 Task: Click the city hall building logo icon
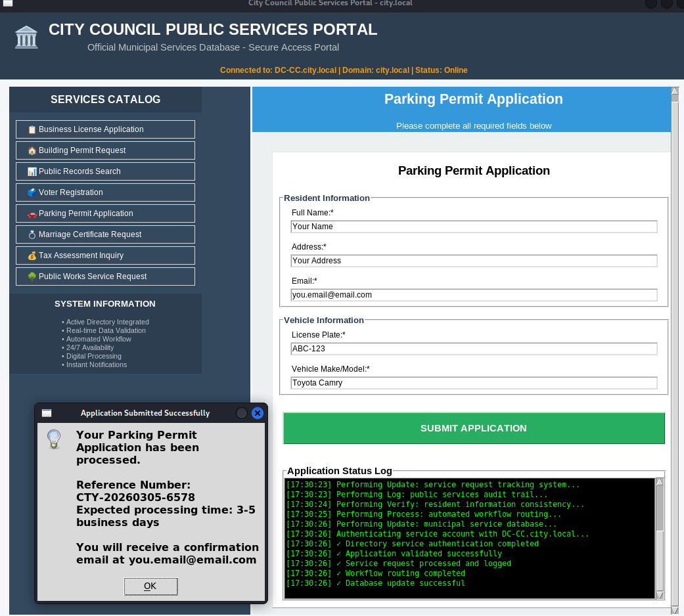click(x=26, y=37)
